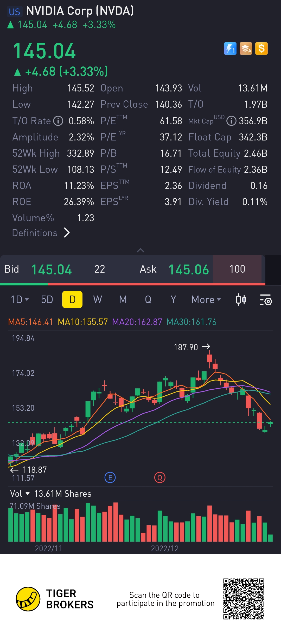Tap the 52Wk Low value 108.13
Image resolution: width=281 pixels, height=644 pixels.
pyautogui.click(x=81, y=169)
